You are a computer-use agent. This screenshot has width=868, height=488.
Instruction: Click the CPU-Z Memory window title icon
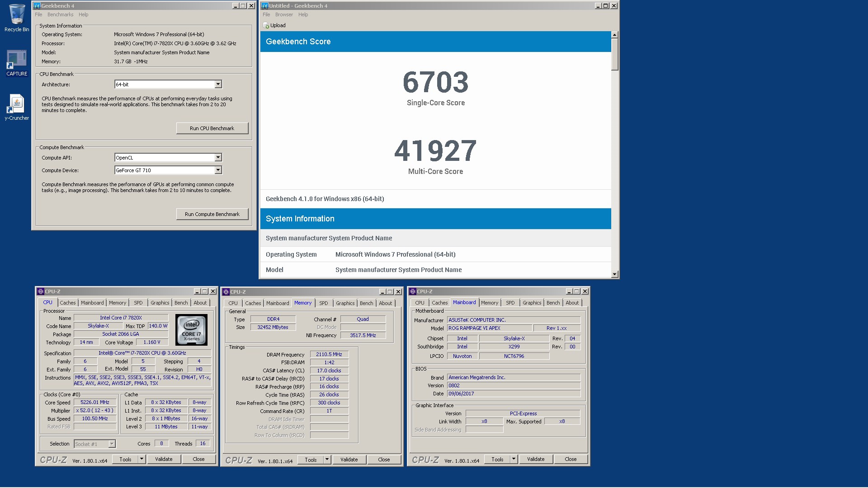pos(226,292)
